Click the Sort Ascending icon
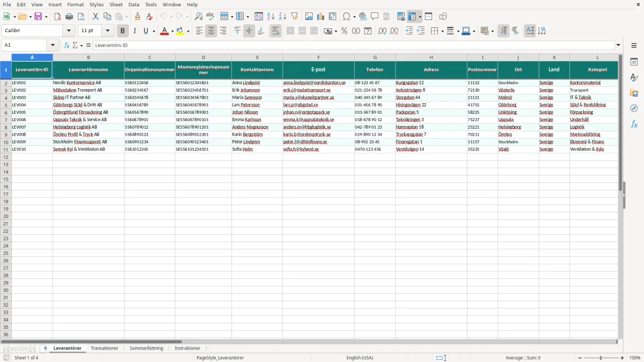This screenshot has width=644, height=362. [271, 17]
